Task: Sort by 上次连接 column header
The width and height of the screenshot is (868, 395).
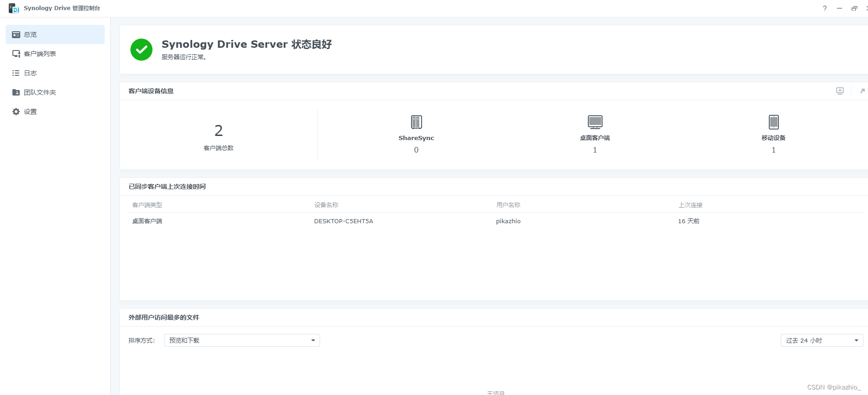Action: 690,205
